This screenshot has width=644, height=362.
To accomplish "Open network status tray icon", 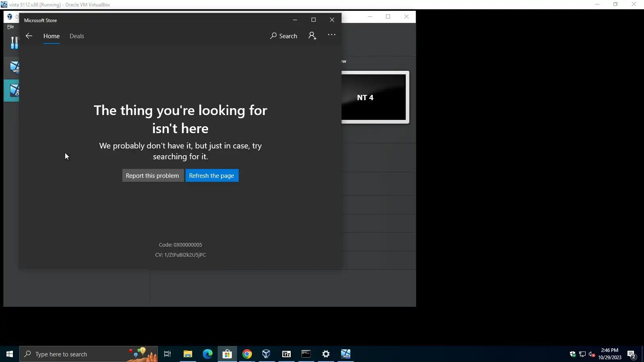I will [x=582, y=354].
